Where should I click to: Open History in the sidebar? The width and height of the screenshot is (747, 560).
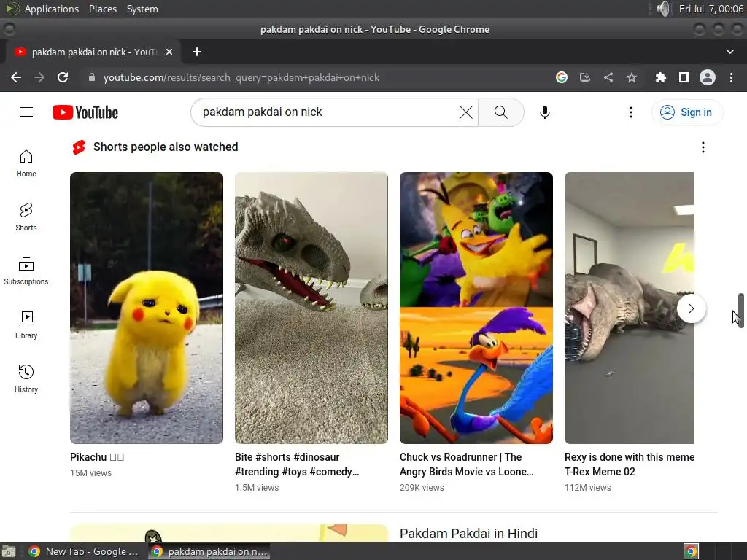pos(26,378)
